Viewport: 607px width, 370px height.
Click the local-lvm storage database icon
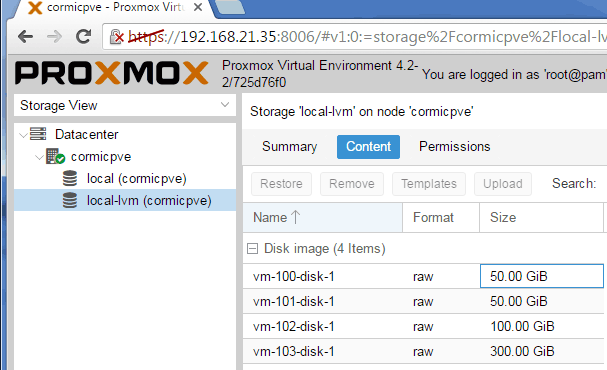pyautogui.click(x=70, y=200)
